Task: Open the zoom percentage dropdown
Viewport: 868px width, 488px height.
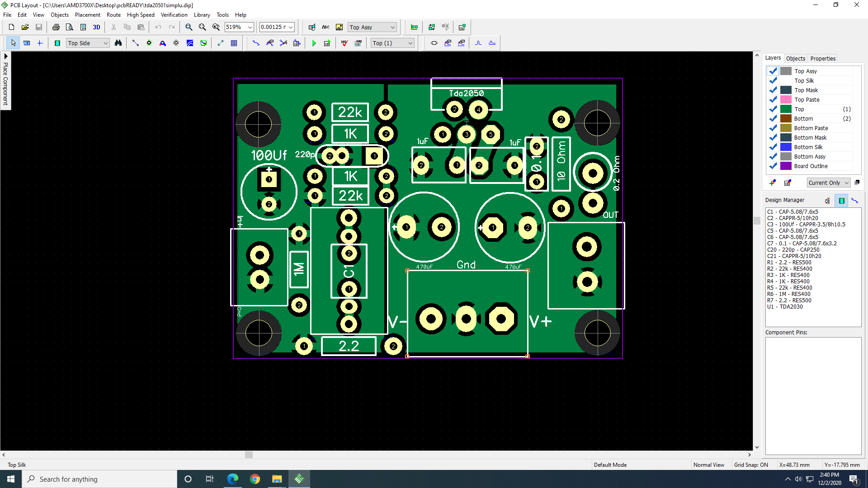Action: pos(250,27)
